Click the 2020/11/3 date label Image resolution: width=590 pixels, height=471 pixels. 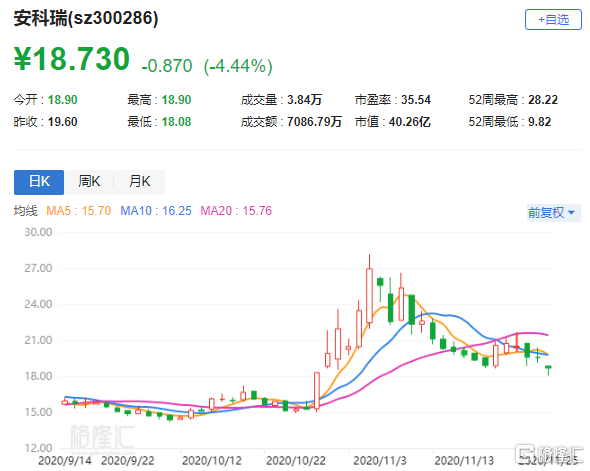(380, 461)
